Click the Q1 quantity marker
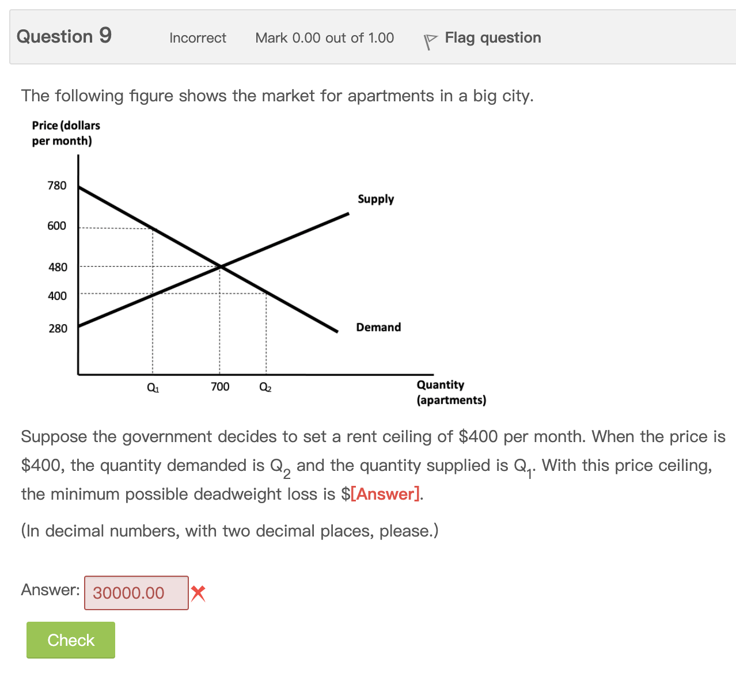The image size is (736, 700). click(153, 387)
